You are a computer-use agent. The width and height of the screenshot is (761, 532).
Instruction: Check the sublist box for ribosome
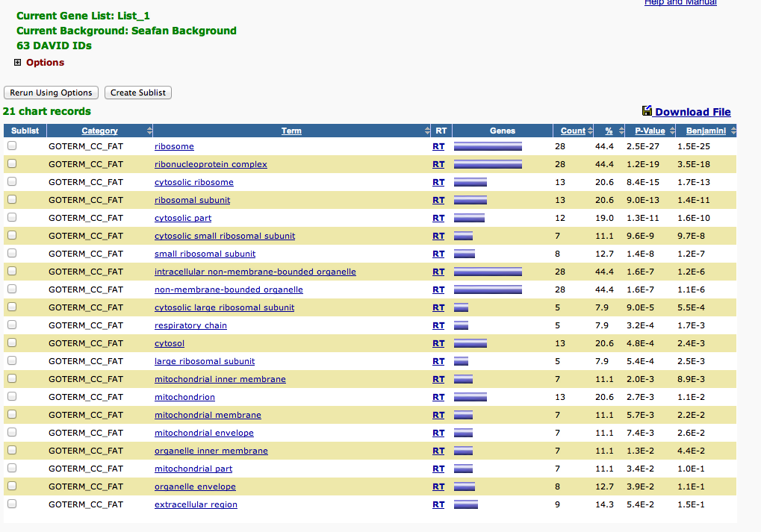click(12, 145)
